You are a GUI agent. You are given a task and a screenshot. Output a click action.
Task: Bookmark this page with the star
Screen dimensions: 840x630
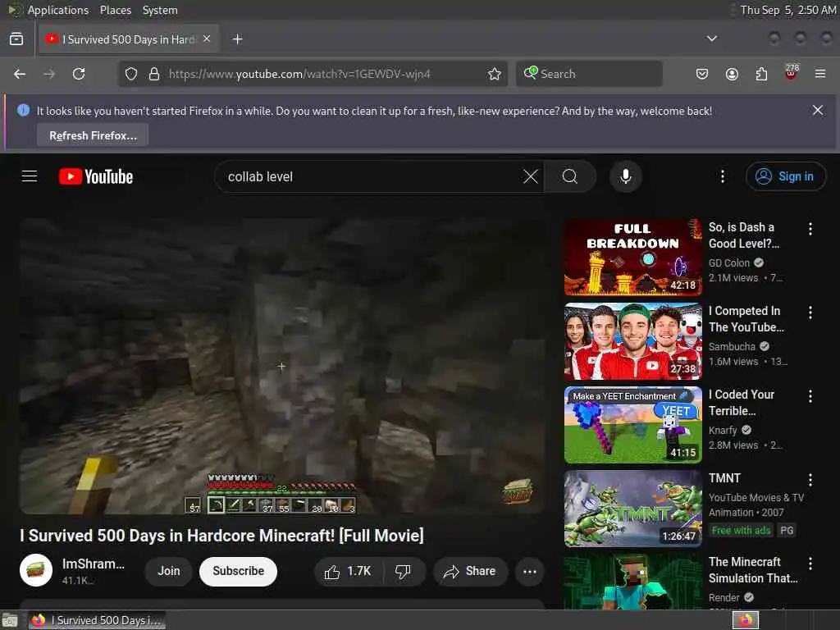pos(495,74)
